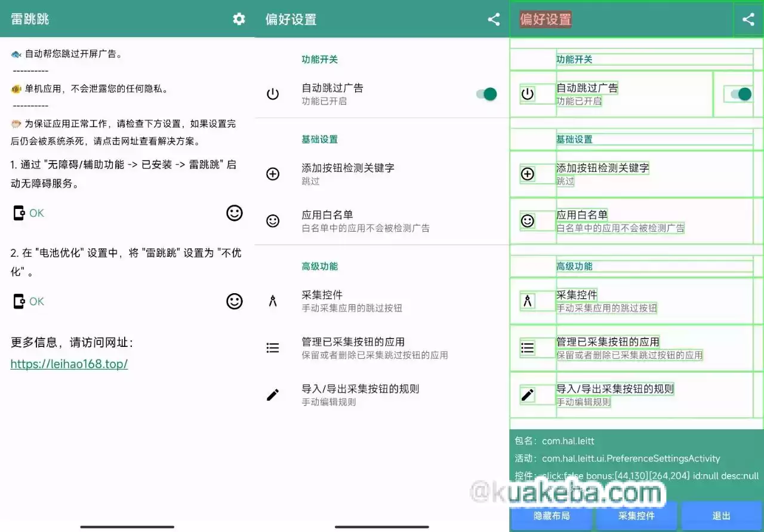Tap OK under the accessibility service step
The width and height of the screenshot is (764, 532).
(x=36, y=213)
